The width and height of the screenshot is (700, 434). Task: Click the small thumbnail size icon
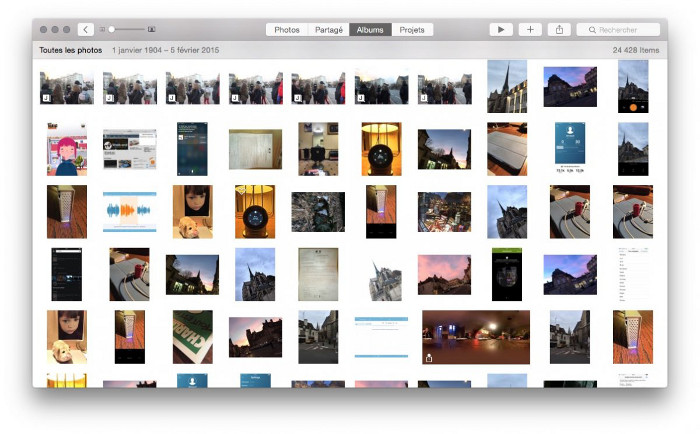(102, 30)
